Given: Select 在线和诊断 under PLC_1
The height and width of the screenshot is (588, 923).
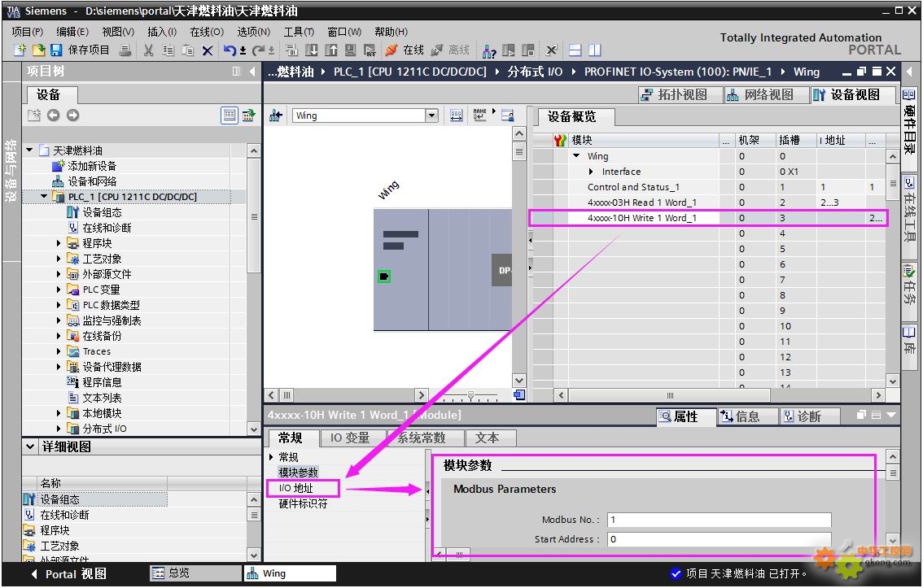Looking at the screenshot, I should 107,228.
